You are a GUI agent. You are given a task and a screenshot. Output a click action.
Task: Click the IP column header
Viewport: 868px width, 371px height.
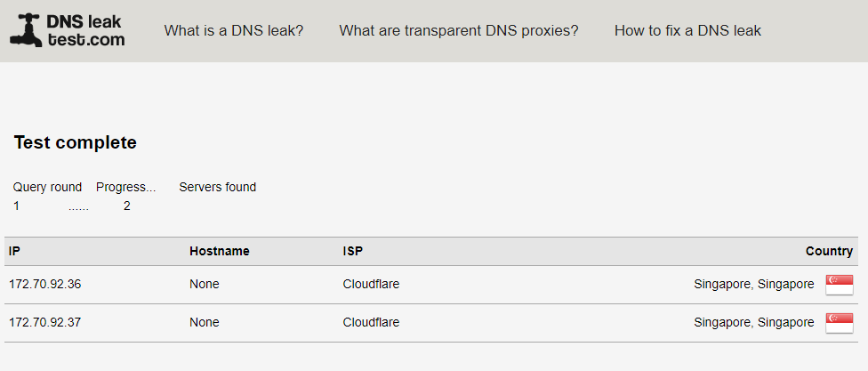click(14, 251)
